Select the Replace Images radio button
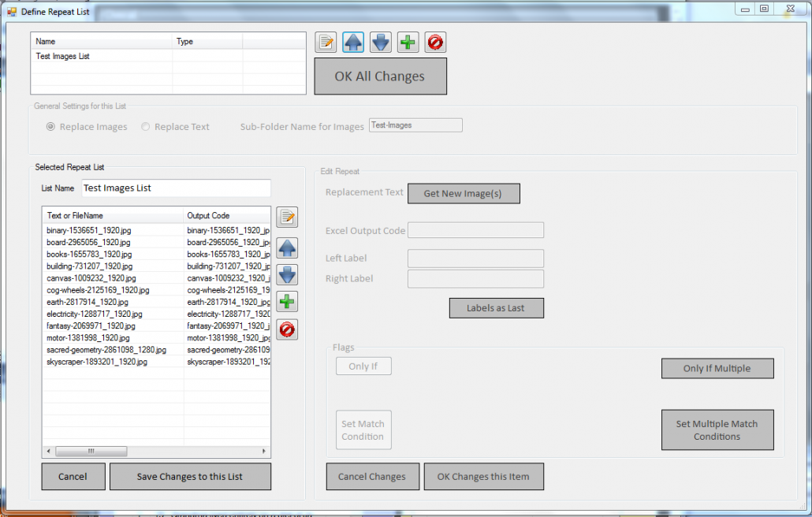This screenshot has width=812, height=517. pyautogui.click(x=51, y=127)
